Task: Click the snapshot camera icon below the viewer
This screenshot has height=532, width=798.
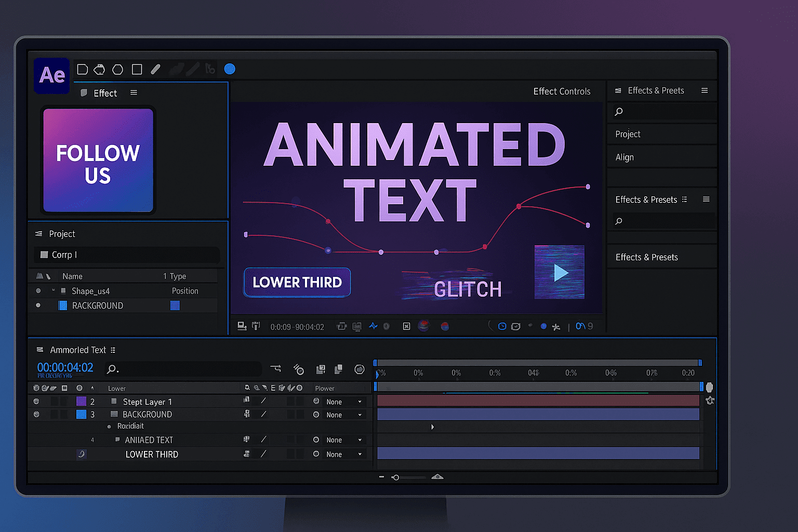Action: tap(242, 326)
